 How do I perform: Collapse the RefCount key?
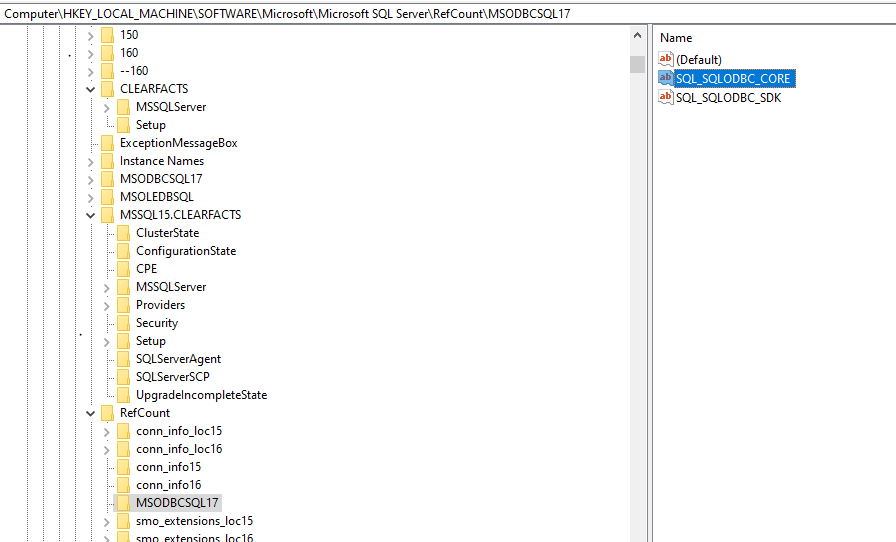click(90, 413)
